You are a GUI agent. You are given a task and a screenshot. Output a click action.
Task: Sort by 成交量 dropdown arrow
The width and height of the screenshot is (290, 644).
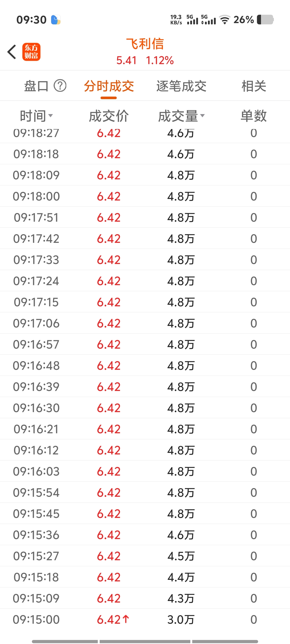point(202,115)
